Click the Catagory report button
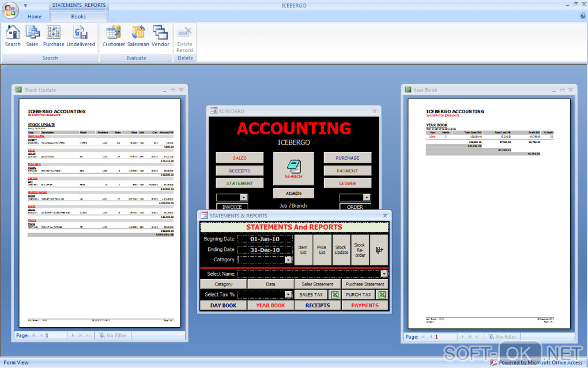The image size is (588, 368). click(x=224, y=284)
